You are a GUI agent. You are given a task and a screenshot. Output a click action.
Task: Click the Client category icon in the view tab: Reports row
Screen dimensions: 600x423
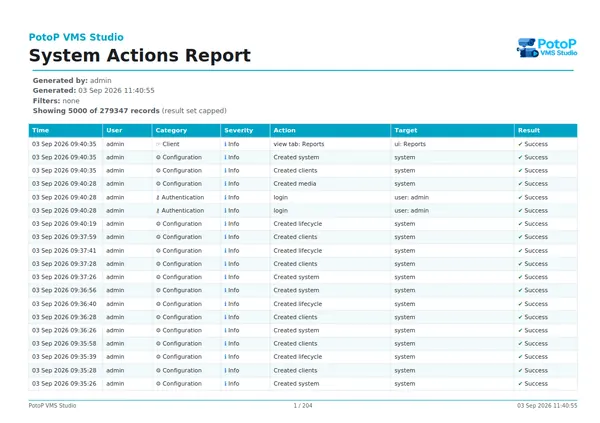click(158, 144)
